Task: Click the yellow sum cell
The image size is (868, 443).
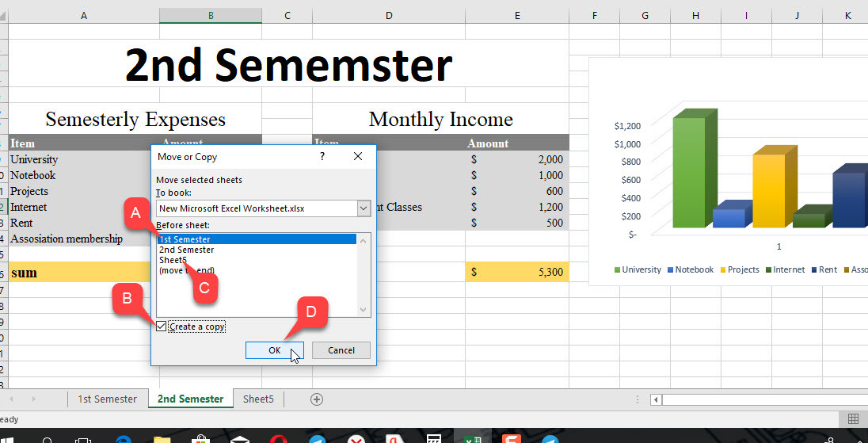Action: (80, 272)
